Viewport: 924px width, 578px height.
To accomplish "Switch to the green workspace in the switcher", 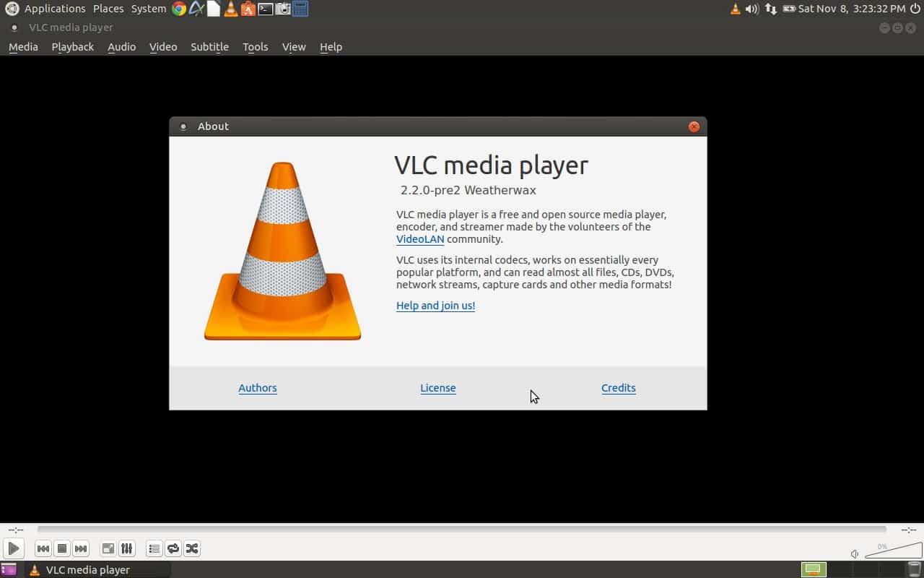I will point(814,569).
